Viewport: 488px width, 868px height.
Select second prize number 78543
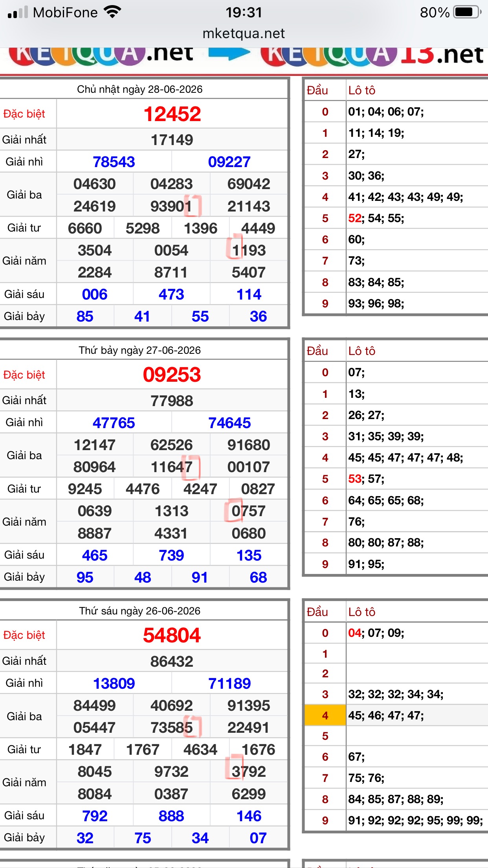click(114, 162)
